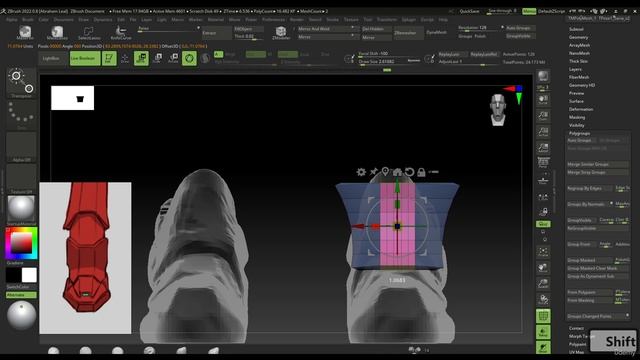Screen dimensions: 640x360
Task: Click the white secondary color swatch
Action: point(29,275)
